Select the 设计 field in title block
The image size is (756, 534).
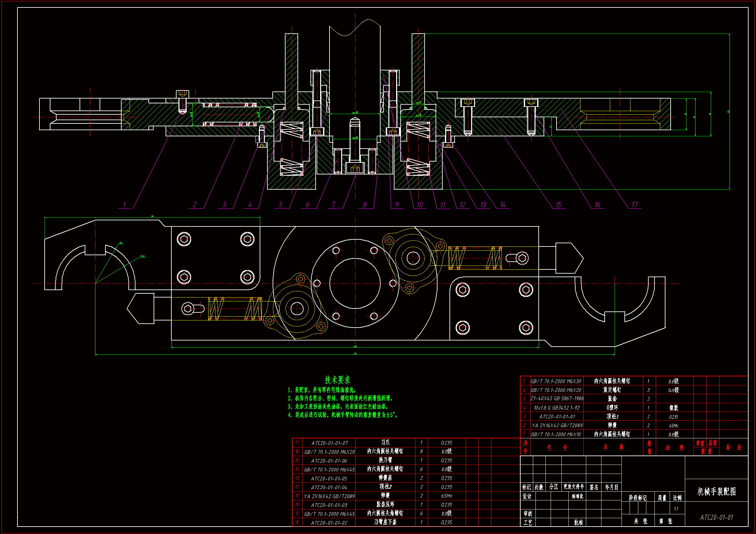(x=527, y=497)
